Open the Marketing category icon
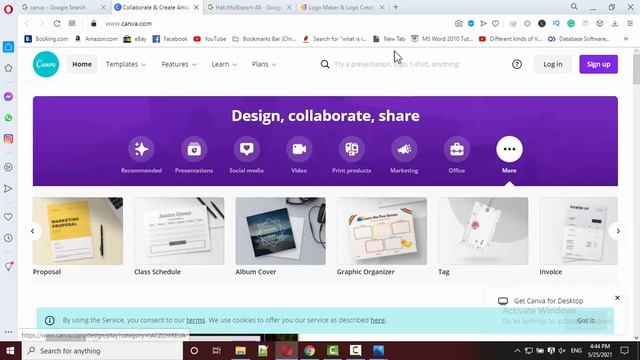The image size is (640, 360). (x=404, y=149)
